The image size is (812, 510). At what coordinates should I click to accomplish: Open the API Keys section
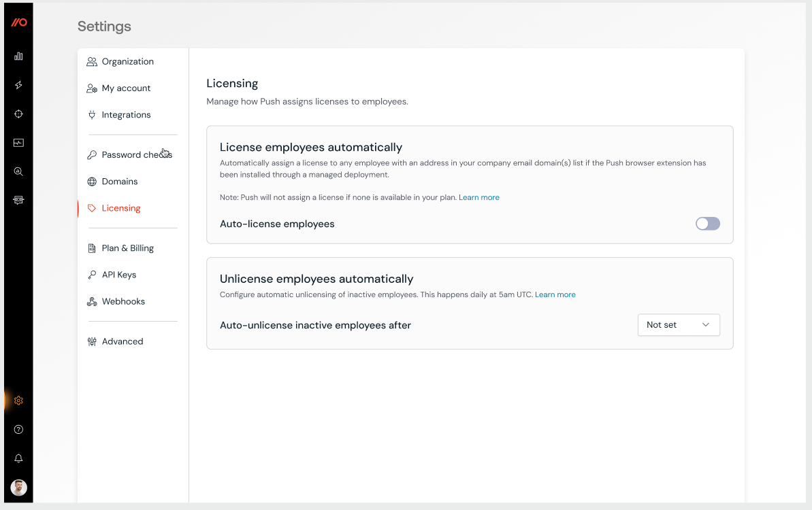(119, 275)
